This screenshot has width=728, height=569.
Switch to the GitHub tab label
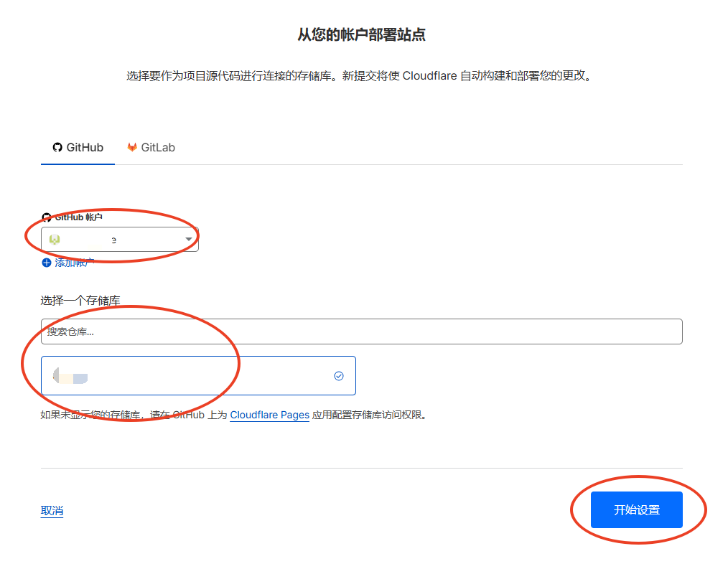pyautogui.click(x=85, y=147)
